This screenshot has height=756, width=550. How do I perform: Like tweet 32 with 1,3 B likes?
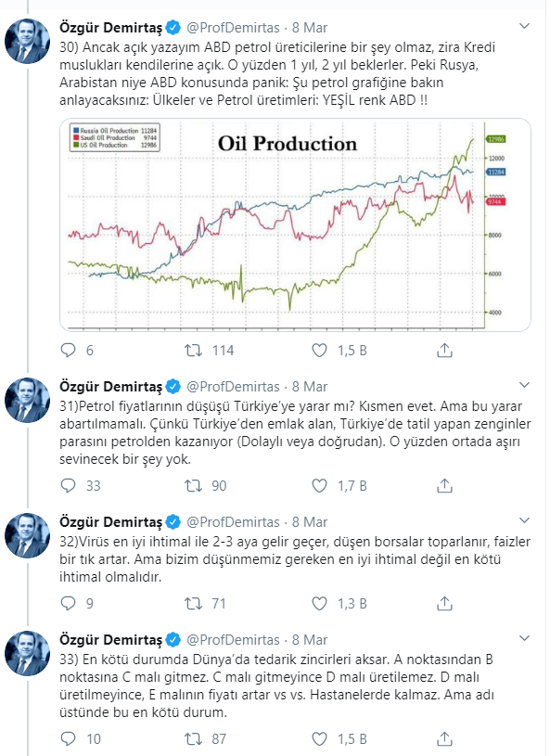click(x=320, y=603)
